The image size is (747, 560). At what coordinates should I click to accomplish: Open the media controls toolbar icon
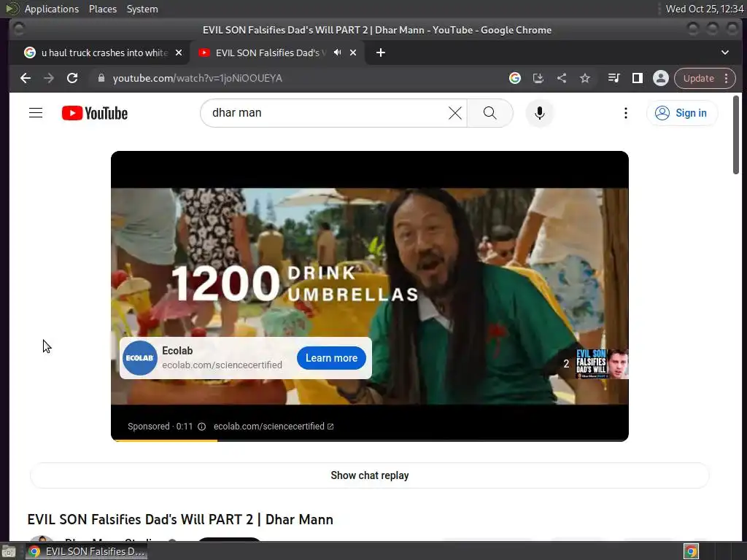click(614, 78)
